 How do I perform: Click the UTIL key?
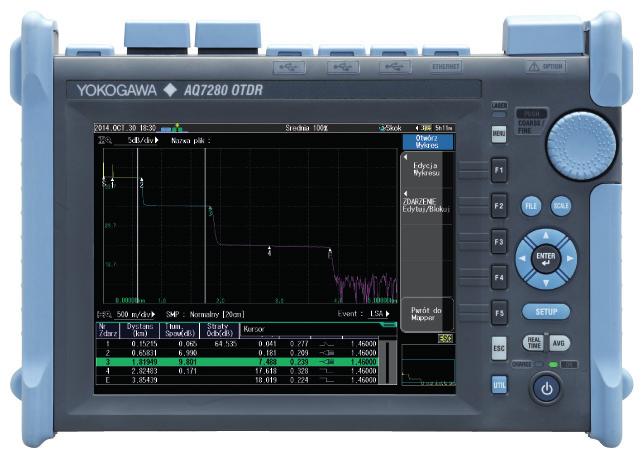(499, 385)
